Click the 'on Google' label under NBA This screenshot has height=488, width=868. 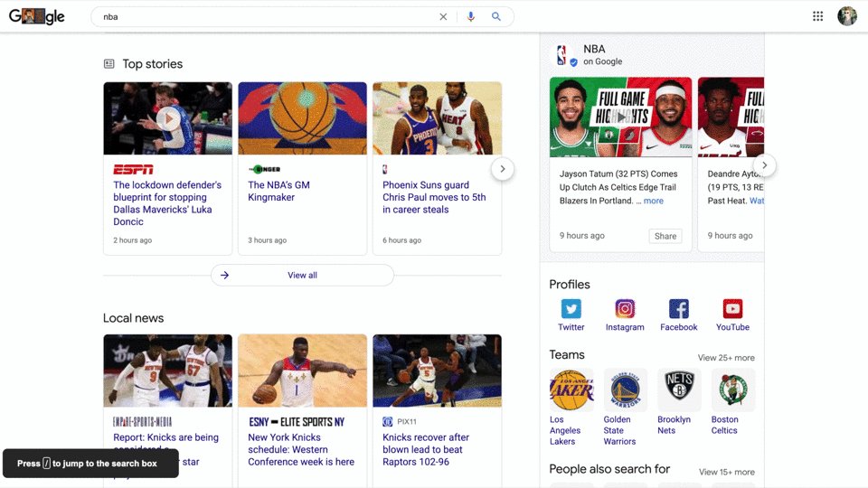(x=602, y=61)
